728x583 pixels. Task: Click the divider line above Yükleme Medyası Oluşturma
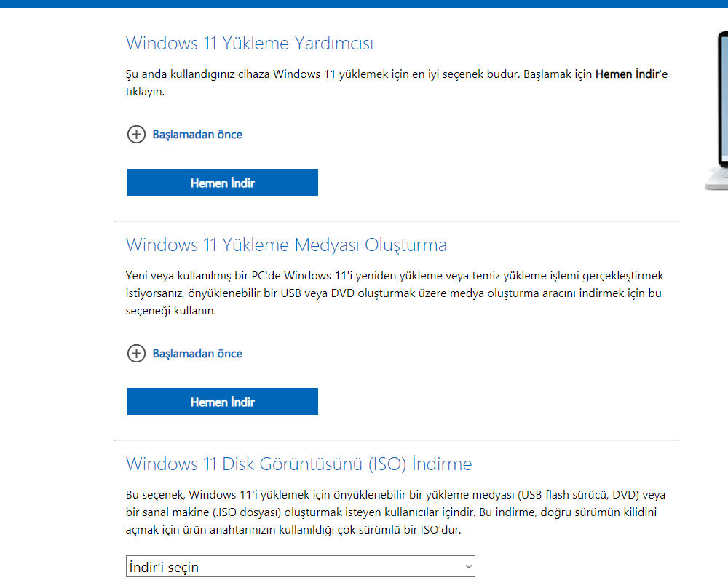click(x=397, y=221)
